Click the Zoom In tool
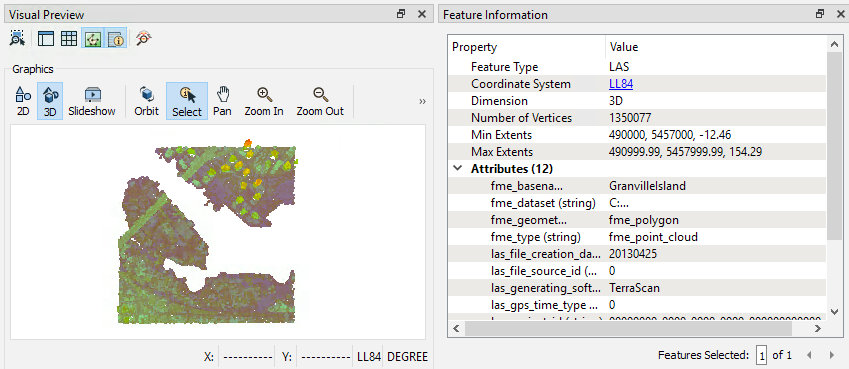Screen dimensions: 849x369 pos(264,101)
